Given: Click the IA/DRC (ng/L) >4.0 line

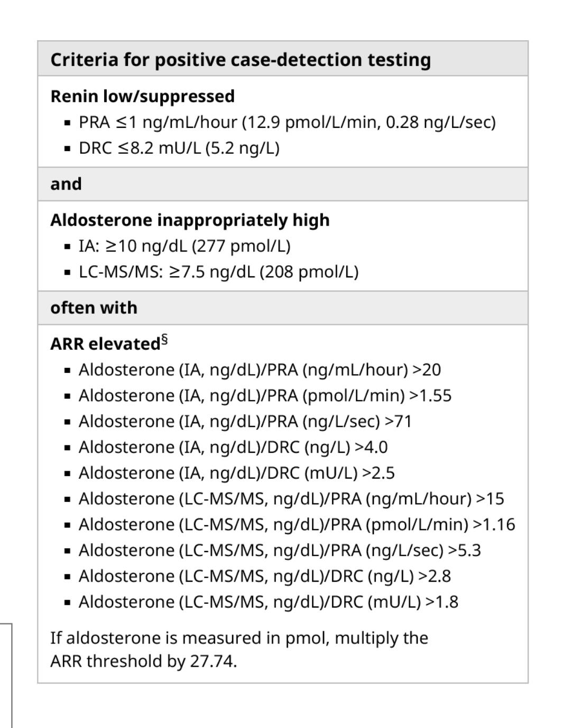Looking at the screenshot, I should [x=233, y=447].
